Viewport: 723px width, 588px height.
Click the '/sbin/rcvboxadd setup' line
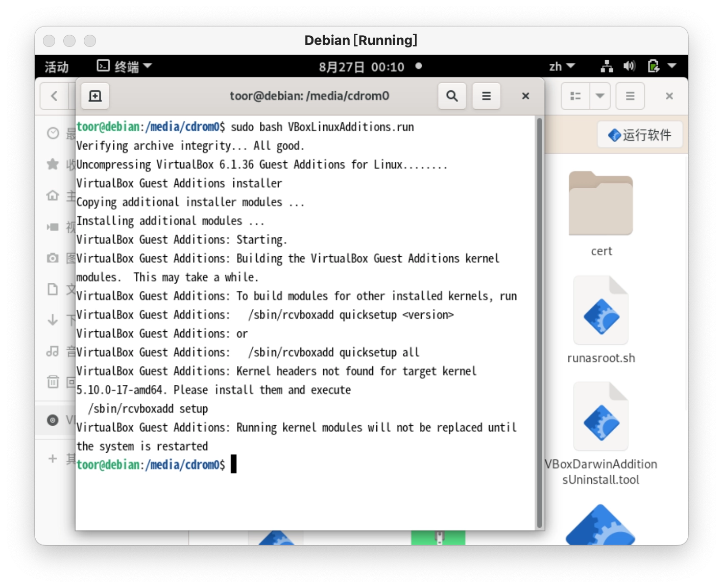(x=148, y=409)
